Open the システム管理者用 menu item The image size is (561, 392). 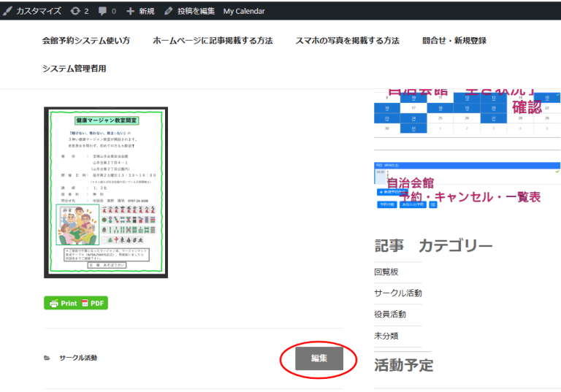coord(75,69)
